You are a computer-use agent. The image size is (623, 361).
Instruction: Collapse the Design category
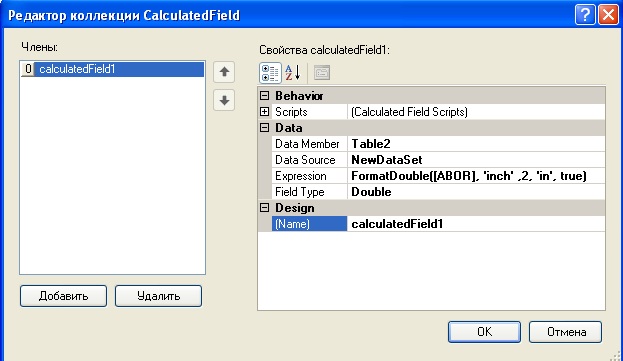click(x=264, y=208)
